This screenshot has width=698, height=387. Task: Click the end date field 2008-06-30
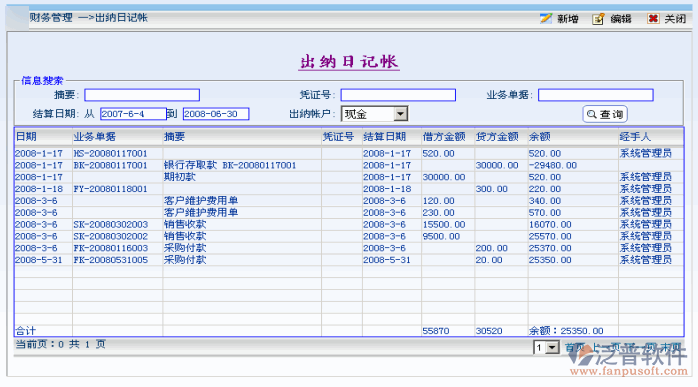click(x=216, y=114)
